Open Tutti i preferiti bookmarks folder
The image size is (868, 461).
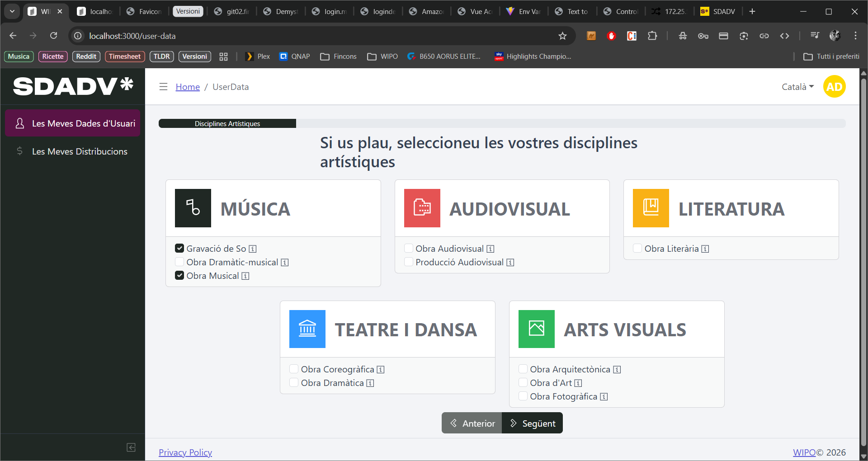point(831,56)
